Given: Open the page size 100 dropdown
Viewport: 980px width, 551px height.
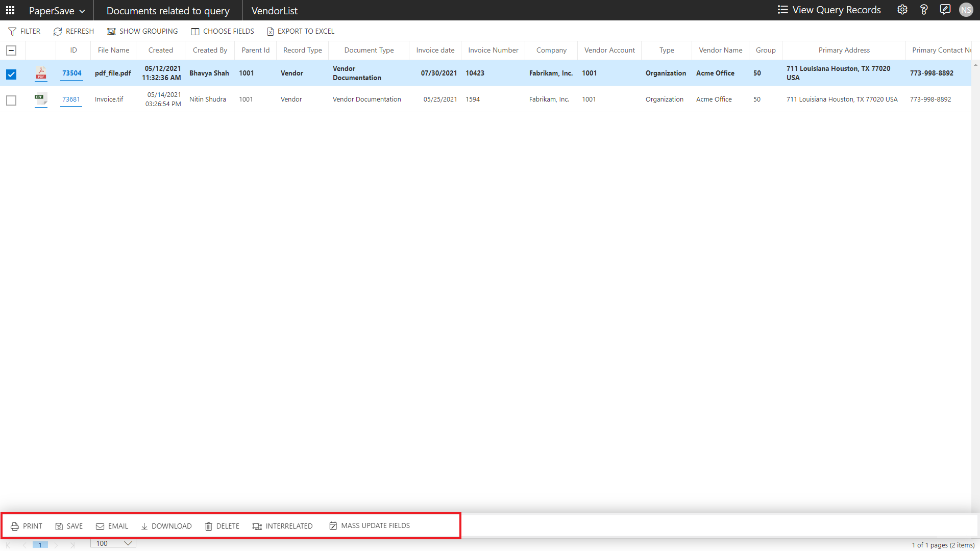Looking at the screenshot, I should pyautogui.click(x=113, y=543).
